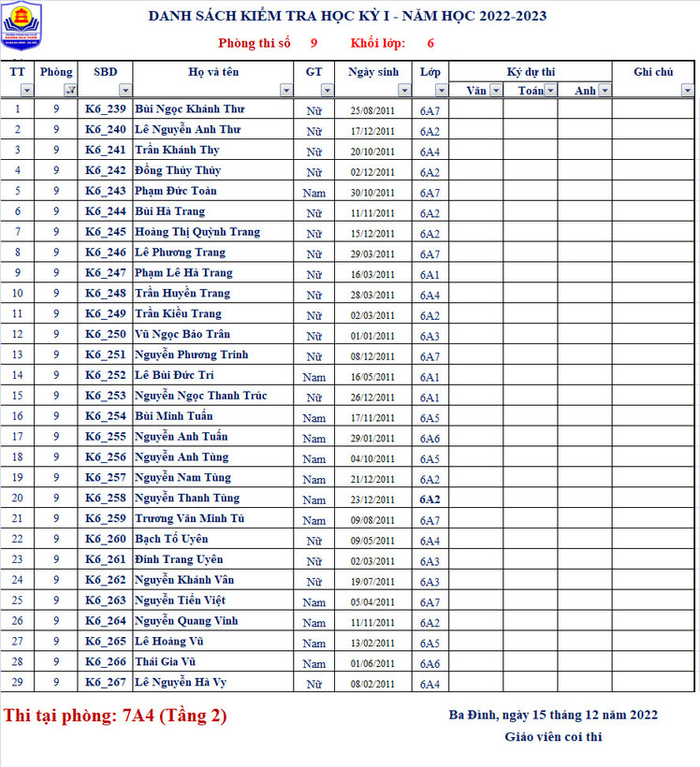Viewport: 700px width, 767px height.
Task: Select name Nguyễn Quang Vinh
Action: point(213,621)
